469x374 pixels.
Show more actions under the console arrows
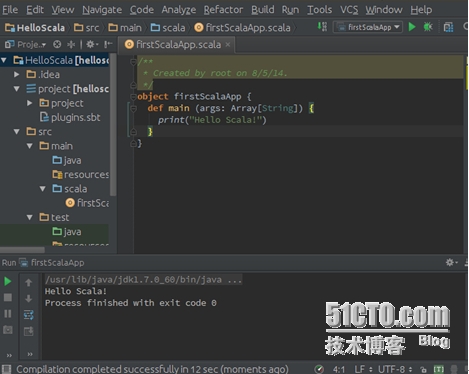(x=30, y=354)
